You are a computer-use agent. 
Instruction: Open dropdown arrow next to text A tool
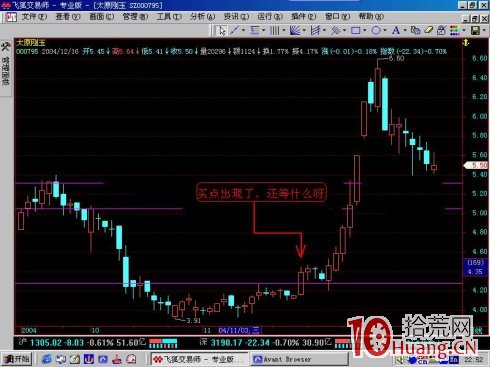405,30
